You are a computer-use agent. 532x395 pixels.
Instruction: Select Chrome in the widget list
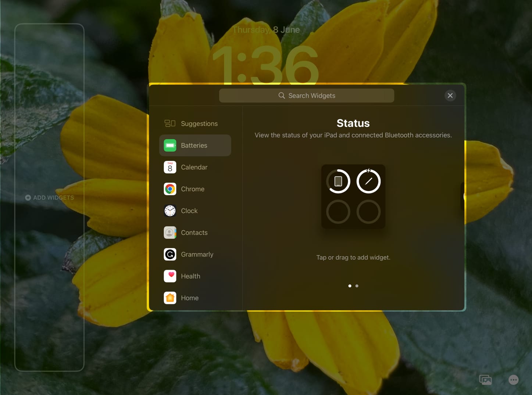click(195, 189)
